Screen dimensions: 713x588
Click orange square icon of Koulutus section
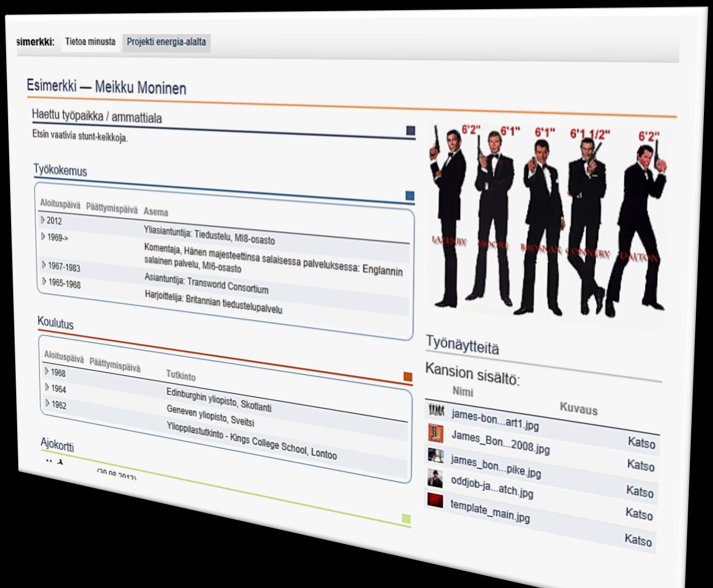coord(408,377)
